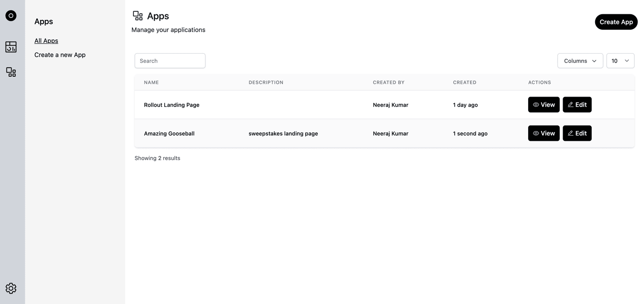View the Amazing Gooseball app
Viewport: 644px width, 304px height.
point(544,133)
